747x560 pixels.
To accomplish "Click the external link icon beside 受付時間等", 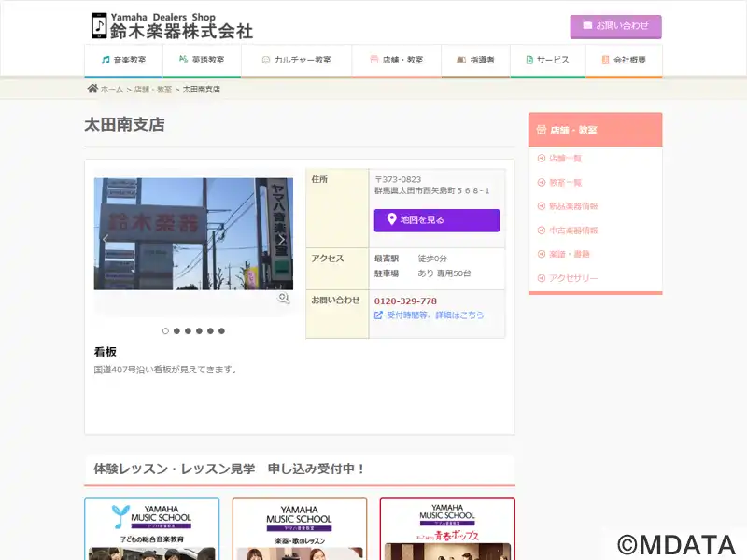I will [x=378, y=315].
